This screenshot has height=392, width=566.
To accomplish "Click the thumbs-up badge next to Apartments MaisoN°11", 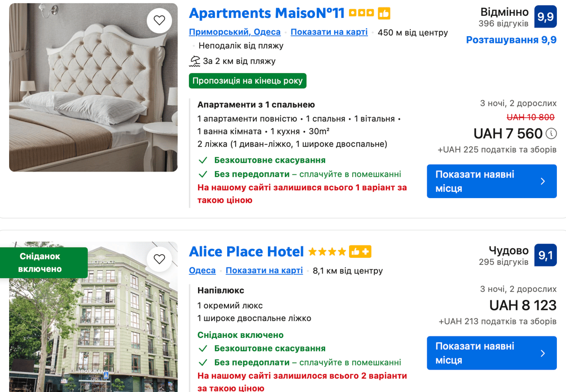I will coord(384,13).
